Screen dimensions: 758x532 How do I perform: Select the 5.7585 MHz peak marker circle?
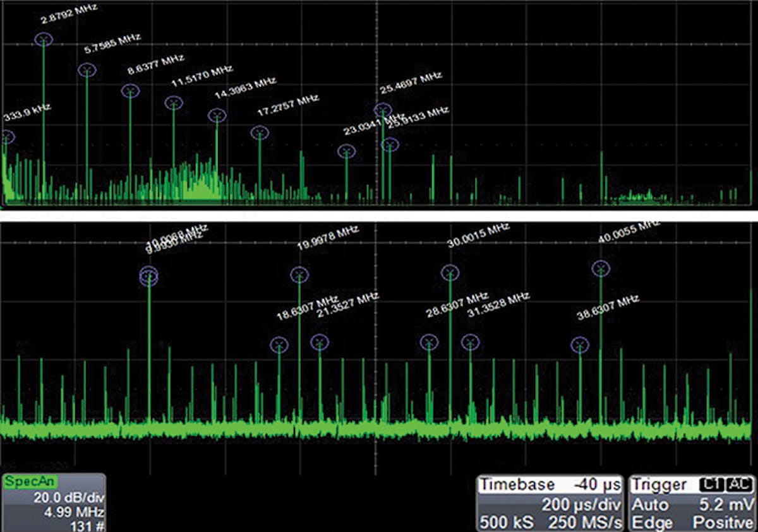(87, 70)
